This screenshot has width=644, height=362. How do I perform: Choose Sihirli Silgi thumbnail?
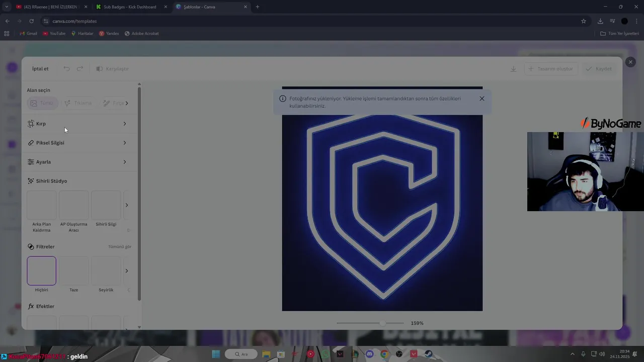pyautogui.click(x=106, y=205)
